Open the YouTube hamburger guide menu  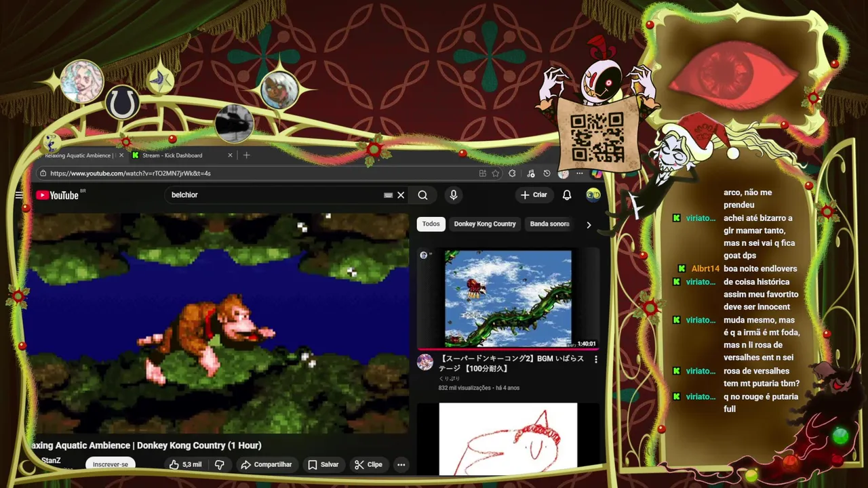tap(19, 195)
